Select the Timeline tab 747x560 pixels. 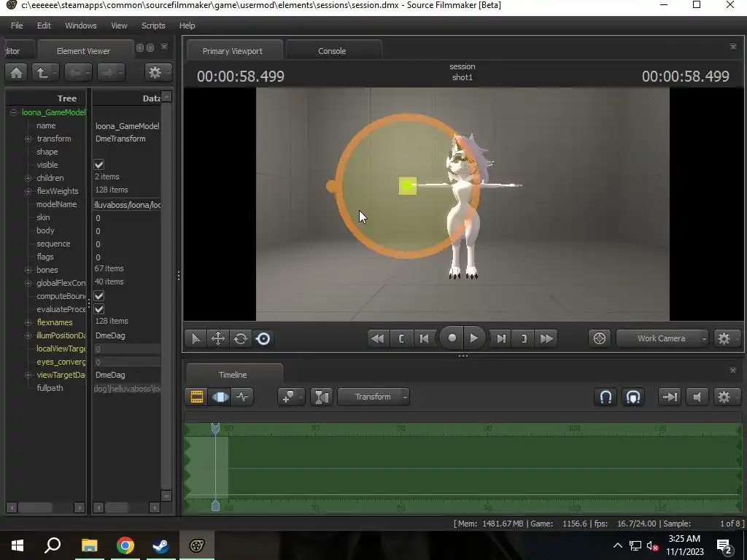click(233, 375)
